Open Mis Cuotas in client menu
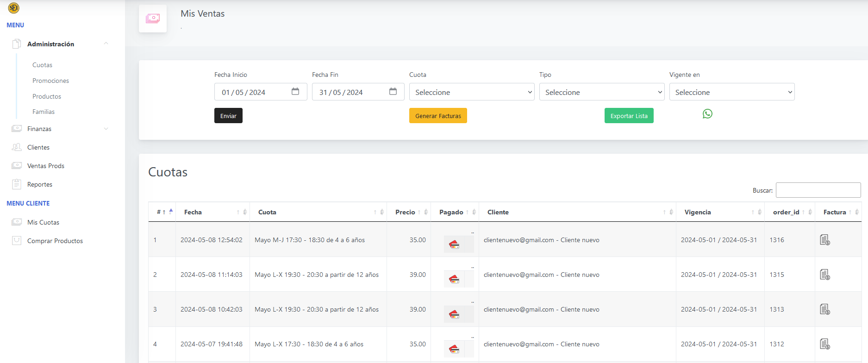Image resolution: width=868 pixels, height=363 pixels. [x=43, y=222]
